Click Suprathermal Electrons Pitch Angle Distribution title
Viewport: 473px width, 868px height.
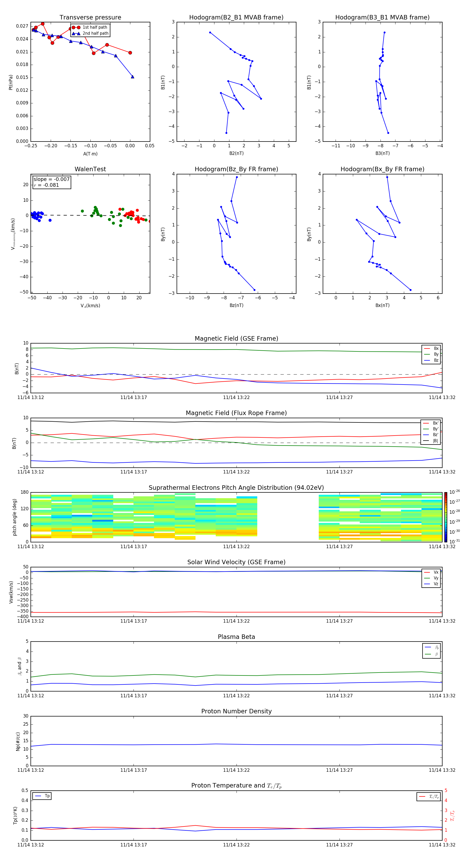(x=236, y=488)
